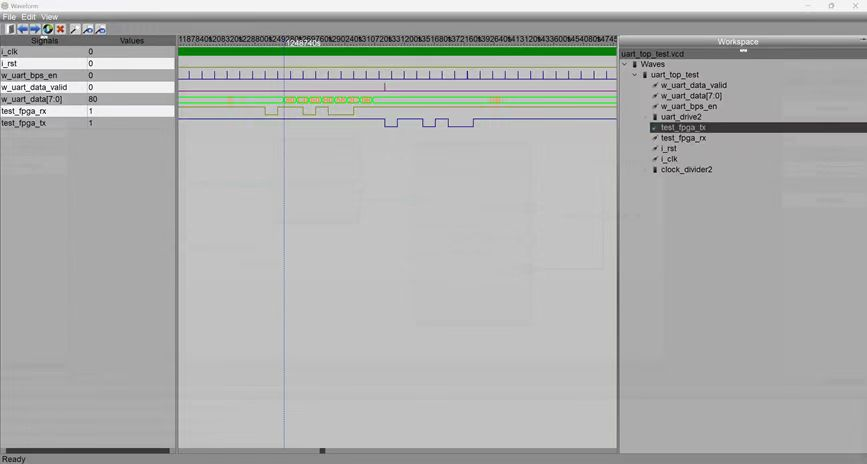Viewport: 867px width, 464px height.
Task: Click the first waveform-curve toolbar icon
Action: pos(87,29)
